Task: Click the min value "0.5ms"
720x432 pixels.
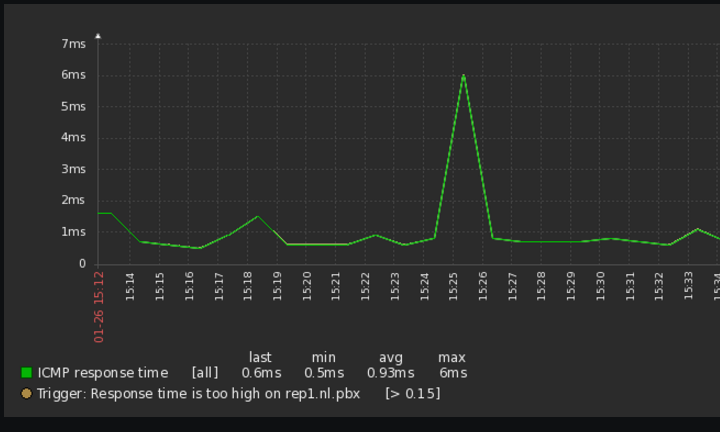Action: click(x=324, y=373)
